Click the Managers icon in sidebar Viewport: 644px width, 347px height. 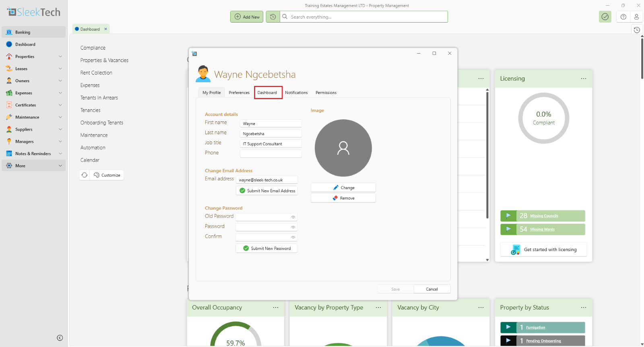coord(9,141)
